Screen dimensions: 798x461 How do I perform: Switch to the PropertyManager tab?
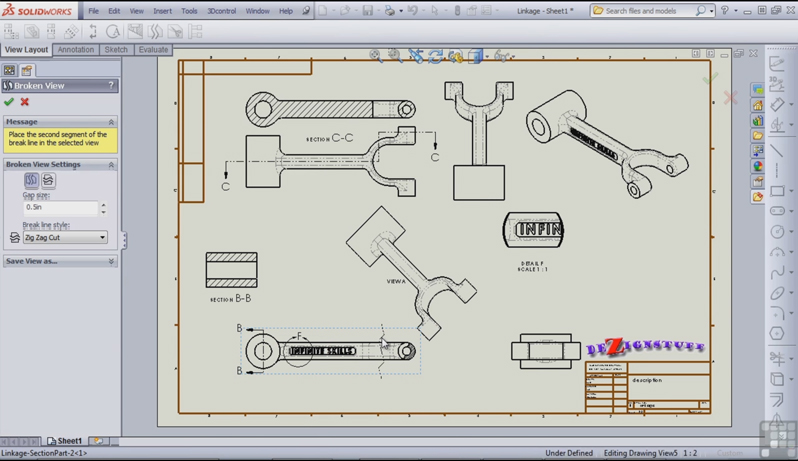[26, 70]
